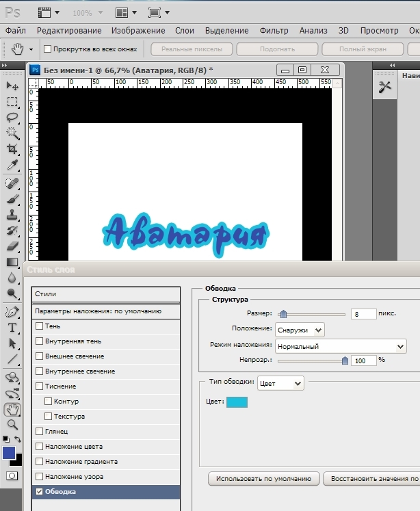Screen dimensions: 420x511
Task: Select the Eyedropper tool
Action: coord(12,165)
